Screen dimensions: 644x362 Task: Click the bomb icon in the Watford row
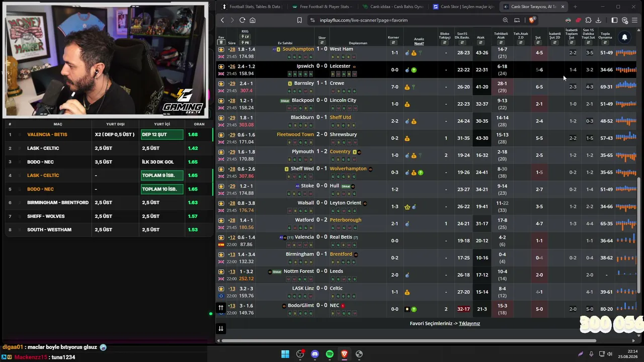(x=407, y=224)
